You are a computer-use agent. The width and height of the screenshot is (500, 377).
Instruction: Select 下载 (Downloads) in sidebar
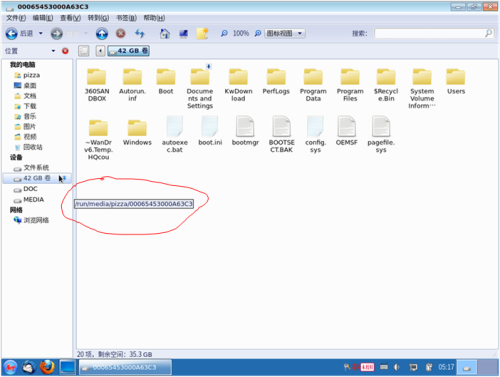point(25,106)
